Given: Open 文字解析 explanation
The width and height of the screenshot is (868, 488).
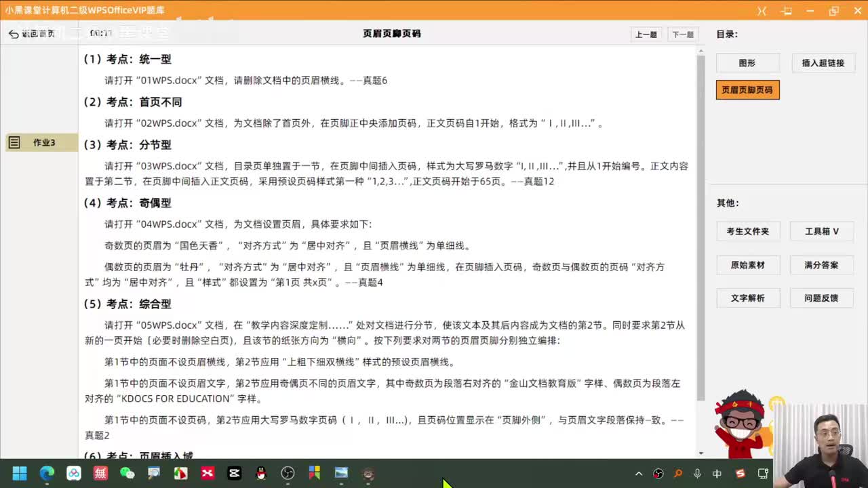Looking at the screenshot, I should click(x=748, y=298).
